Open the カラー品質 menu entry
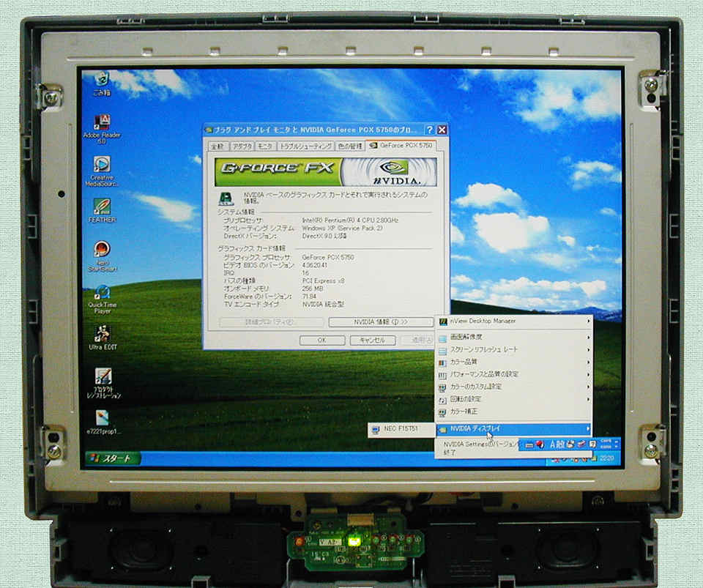 [x=515, y=362]
